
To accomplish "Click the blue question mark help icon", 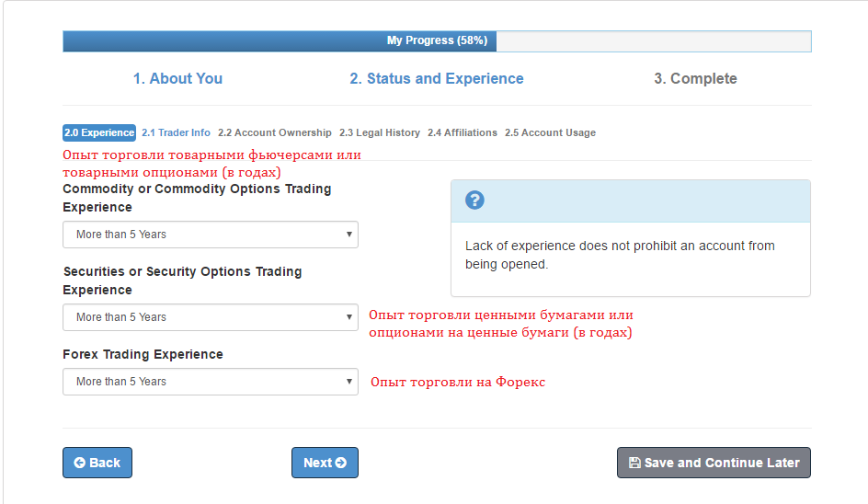I will pyautogui.click(x=474, y=200).
